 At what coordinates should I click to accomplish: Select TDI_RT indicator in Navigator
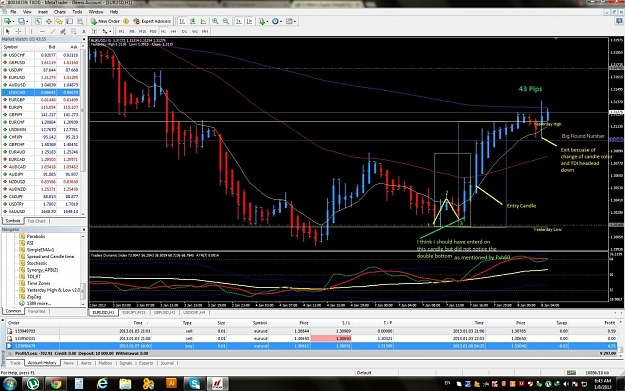tap(33, 276)
